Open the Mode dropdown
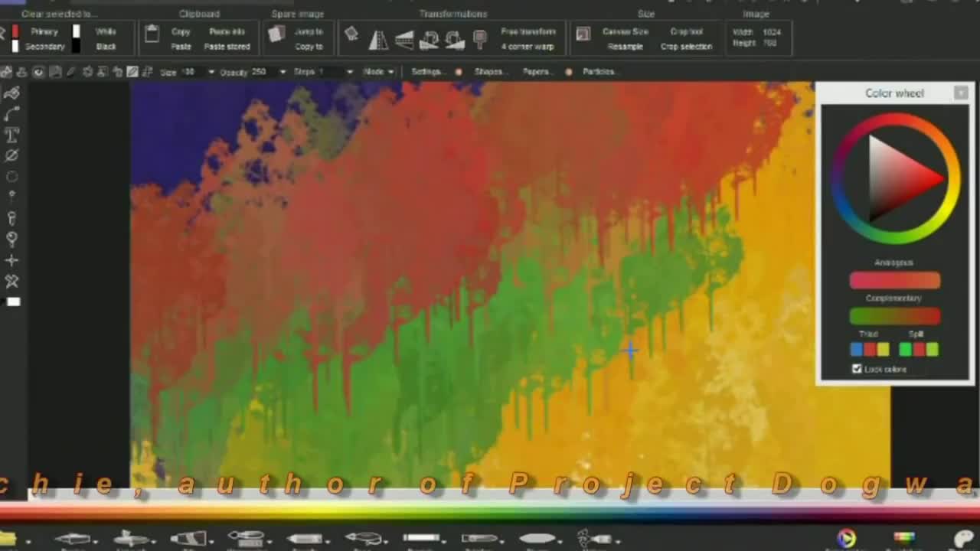The height and width of the screenshot is (551, 980). pos(378,72)
